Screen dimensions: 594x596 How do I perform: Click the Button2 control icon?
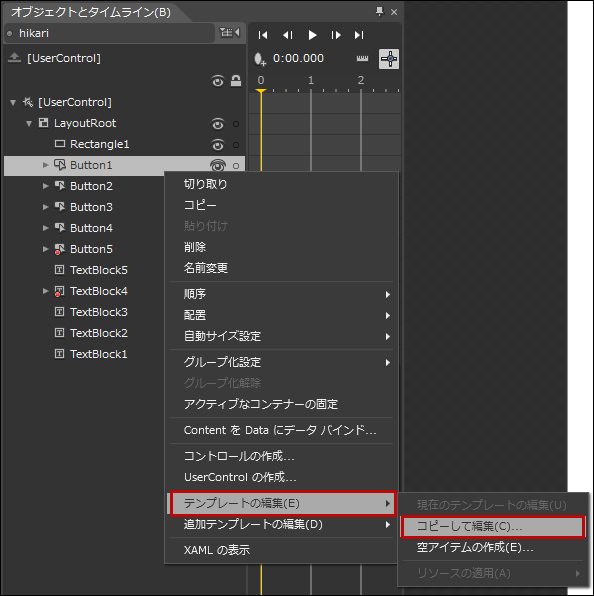(60, 186)
